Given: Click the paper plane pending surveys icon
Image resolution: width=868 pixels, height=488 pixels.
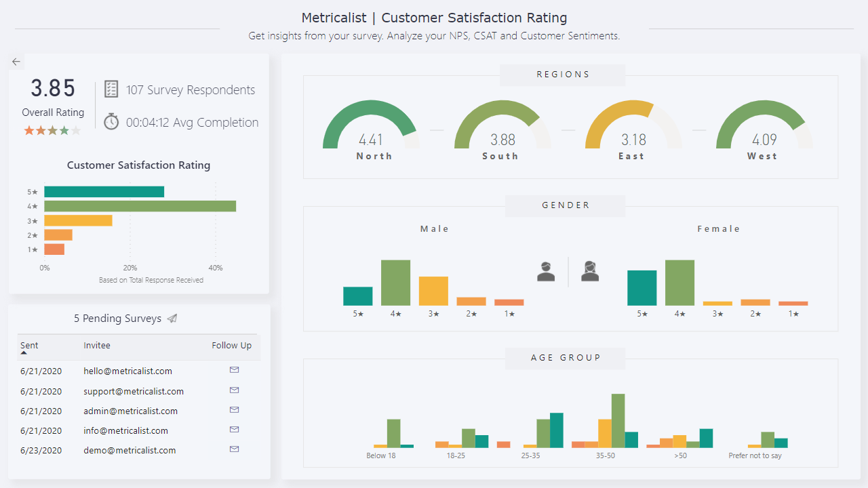Looking at the screenshot, I should click(x=172, y=319).
